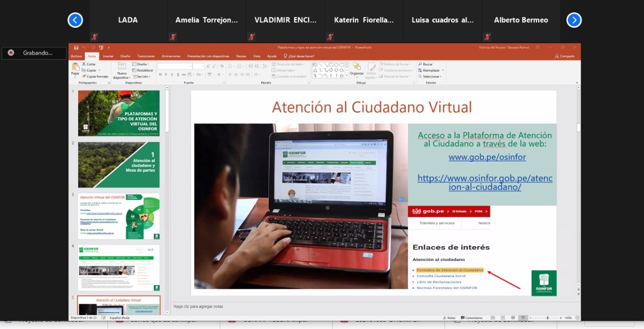Open the www.gob.pe/osinfor link on slide
644x329 pixels.
[487, 157]
